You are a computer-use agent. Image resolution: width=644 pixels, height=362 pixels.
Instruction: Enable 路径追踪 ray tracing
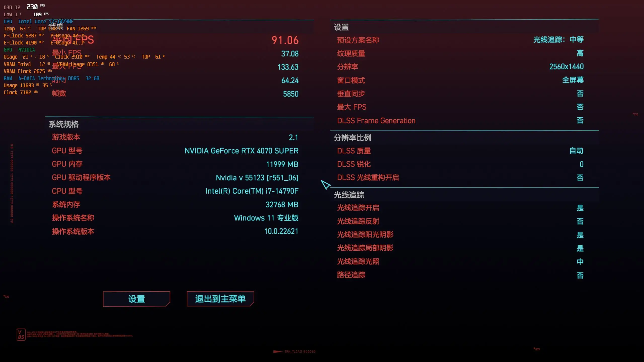[x=580, y=275]
